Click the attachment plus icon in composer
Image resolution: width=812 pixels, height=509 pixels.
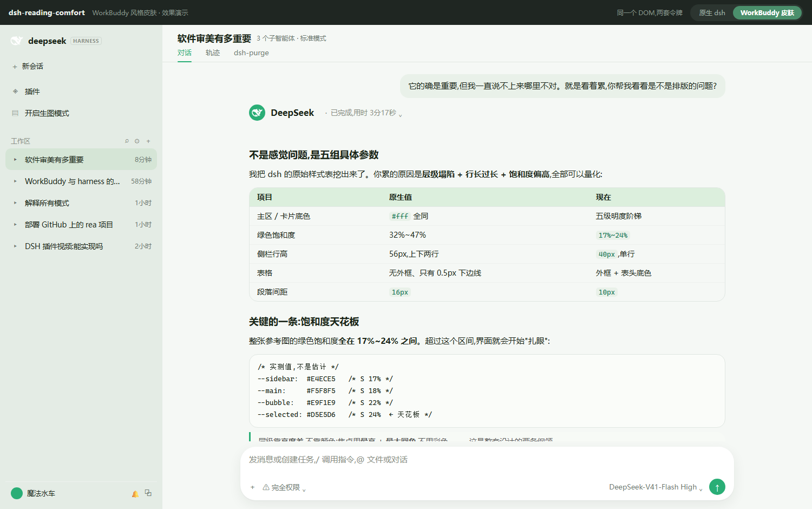click(252, 487)
